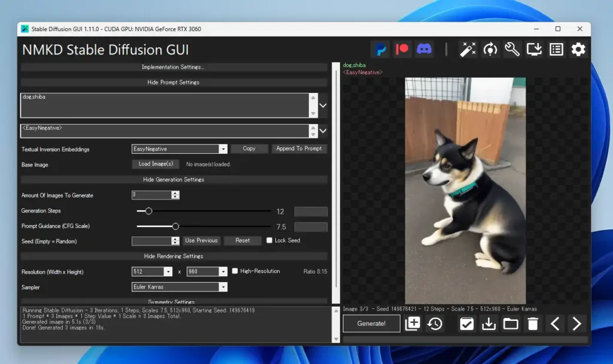
Task: Open the wrench developer tools icon
Action: point(512,49)
